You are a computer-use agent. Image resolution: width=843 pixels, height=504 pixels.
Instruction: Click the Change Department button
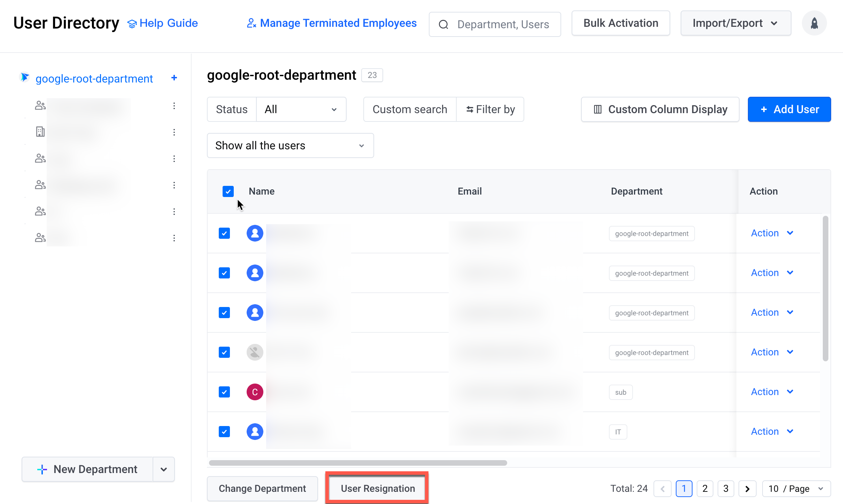pyautogui.click(x=262, y=489)
